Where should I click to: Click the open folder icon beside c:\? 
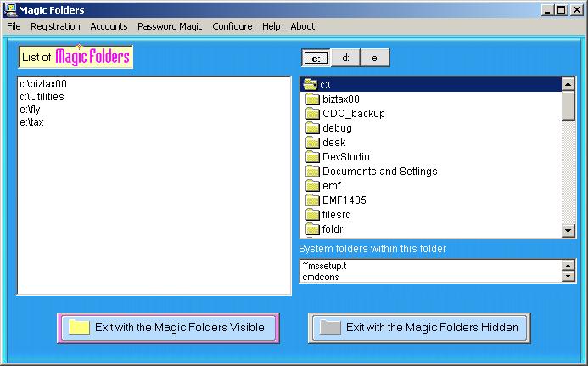pyautogui.click(x=310, y=84)
